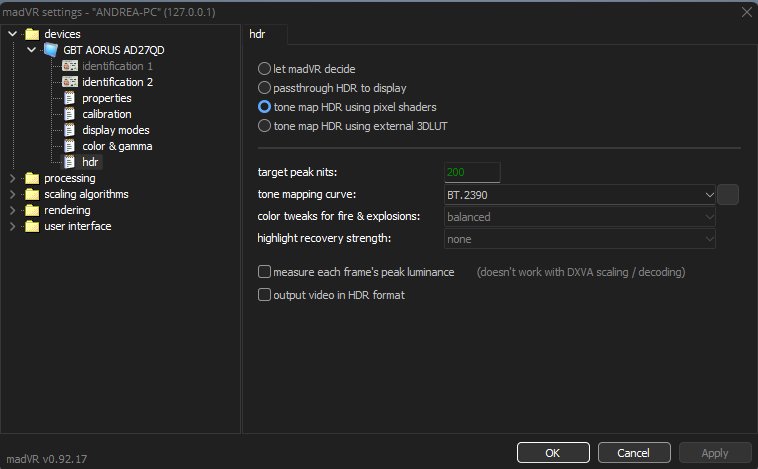Image resolution: width=758 pixels, height=469 pixels.
Task: Select the devices tree item label
Action: (62, 34)
